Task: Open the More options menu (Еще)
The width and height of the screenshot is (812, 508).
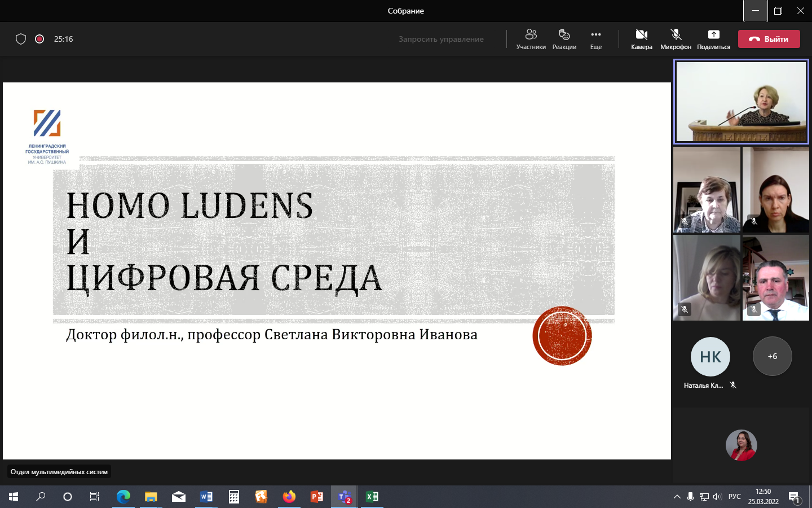Action: pyautogui.click(x=595, y=39)
